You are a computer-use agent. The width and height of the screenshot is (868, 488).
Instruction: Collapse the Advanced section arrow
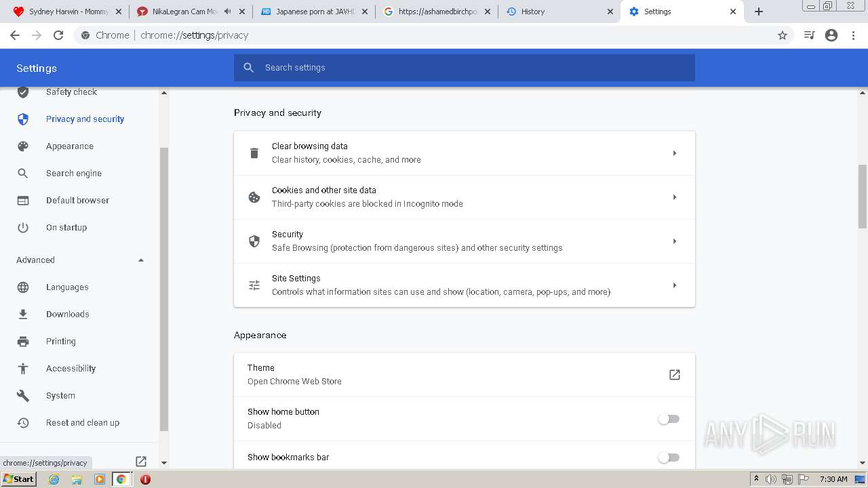click(x=141, y=260)
